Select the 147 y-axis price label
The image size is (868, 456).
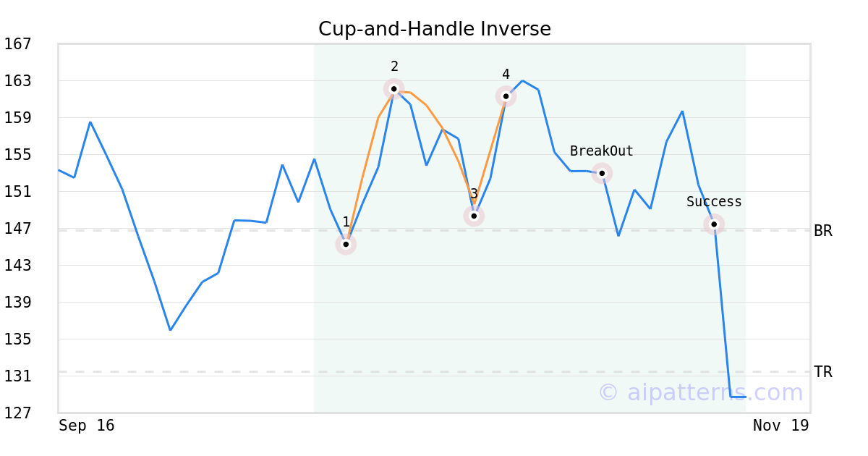point(18,229)
